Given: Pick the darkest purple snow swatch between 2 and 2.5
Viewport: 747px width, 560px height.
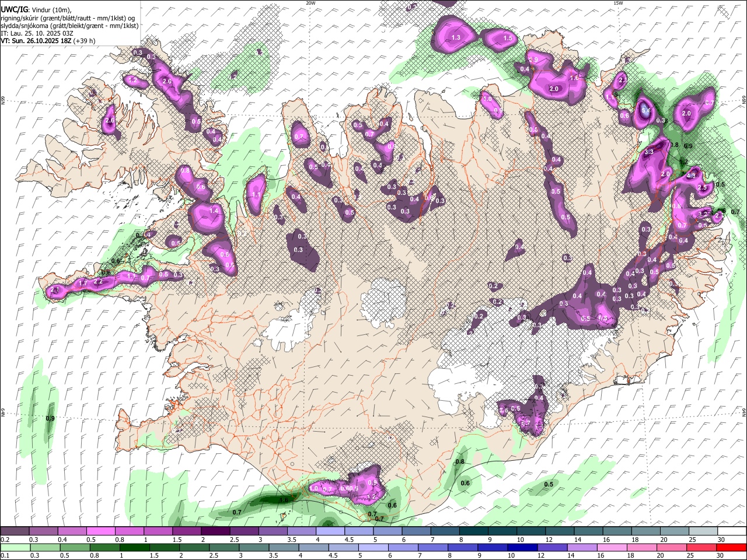Looking at the screenshot, I should tap(215, 531).
